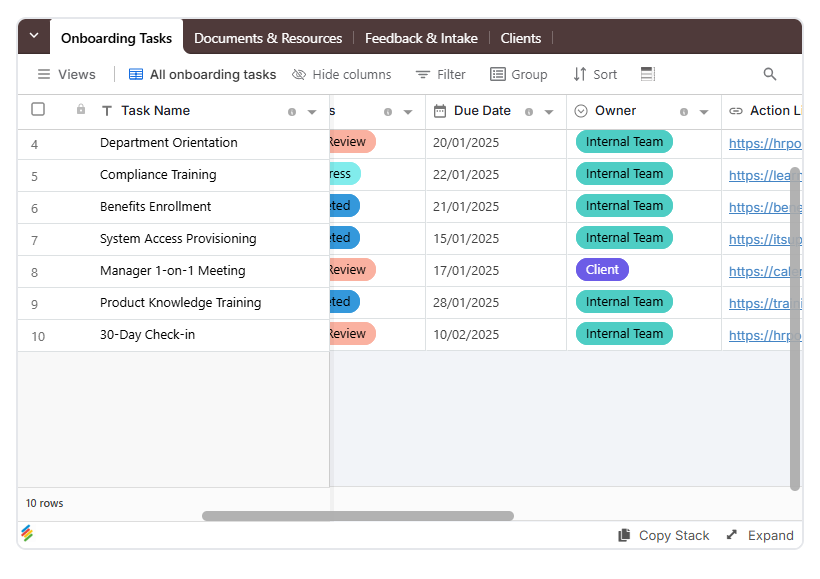
Task: Click the Stackby logo icon
Action: point(27,533)
